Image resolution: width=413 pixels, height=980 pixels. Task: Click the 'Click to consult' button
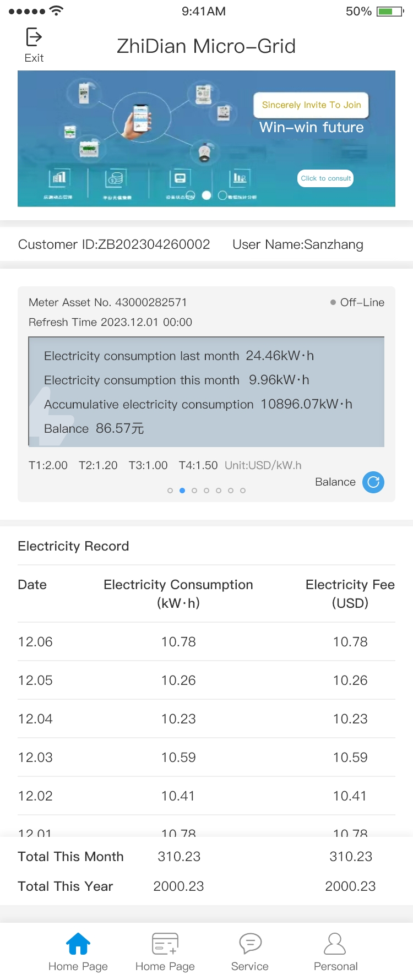pos(325,178)
